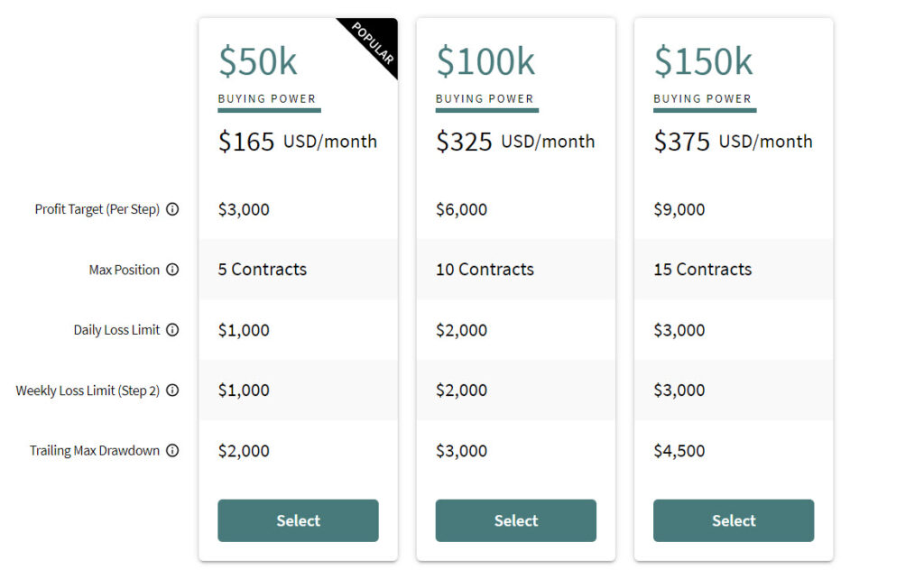
Task: Click the $165 USD/month price
Action: 298,142
